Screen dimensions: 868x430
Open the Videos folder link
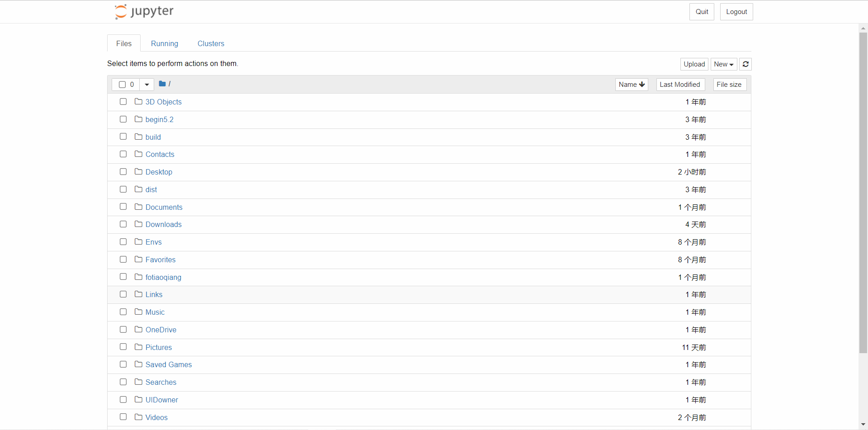[156, 417]
